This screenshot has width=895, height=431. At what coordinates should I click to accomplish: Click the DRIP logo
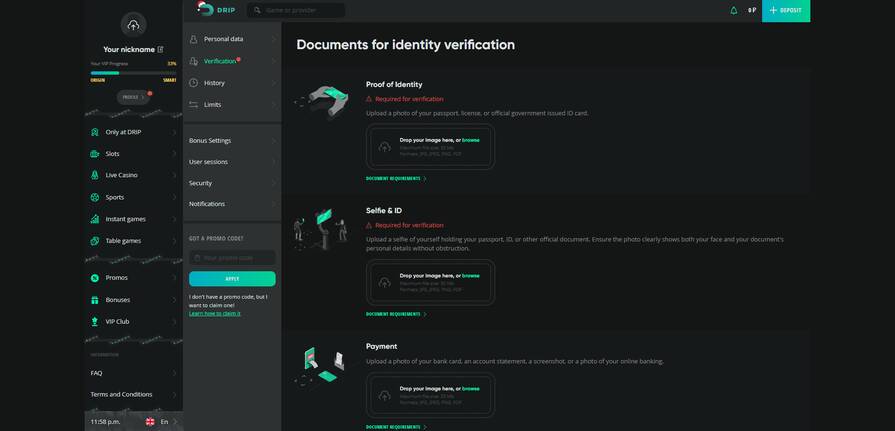(215, 10)
